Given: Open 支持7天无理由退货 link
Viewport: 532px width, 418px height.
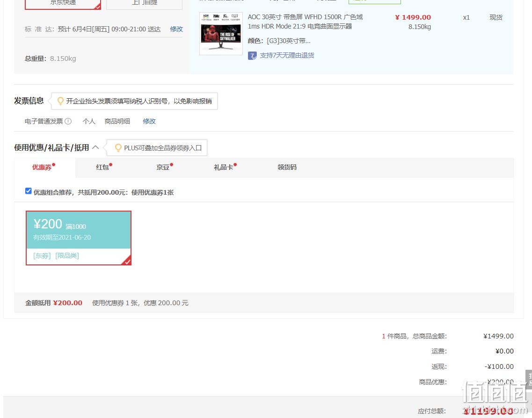Looking at the screenshot, I should (287, 55).
